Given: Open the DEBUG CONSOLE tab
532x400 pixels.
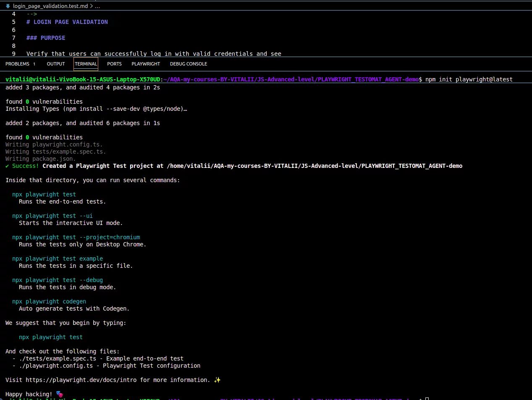Looking at the screenshot, I should point(189,64).
